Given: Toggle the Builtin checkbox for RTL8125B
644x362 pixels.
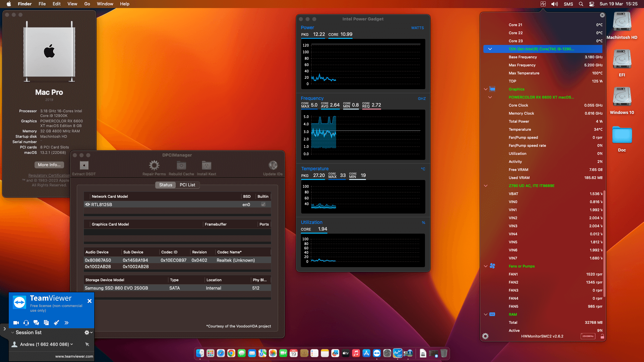Looking at the screenshot, I should 263,204.
